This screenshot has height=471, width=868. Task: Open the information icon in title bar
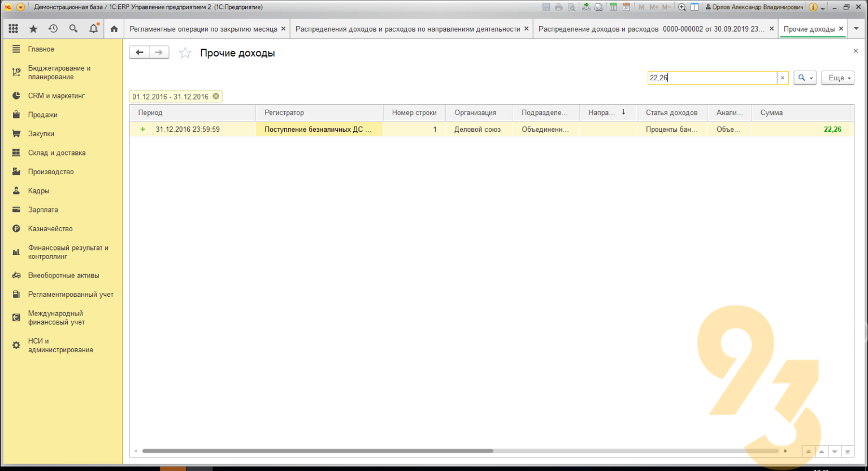(x=813, y=7)
